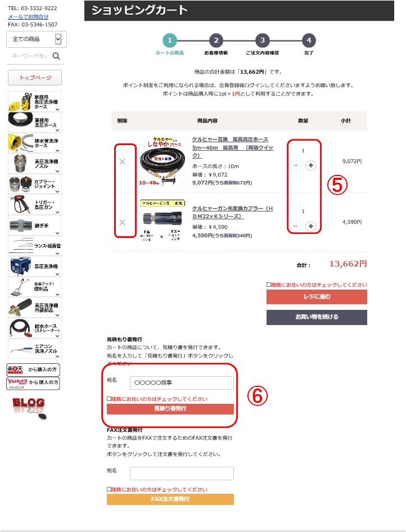
Task: Open the 全ての商品 category dropdown
Action: (37, 39)
